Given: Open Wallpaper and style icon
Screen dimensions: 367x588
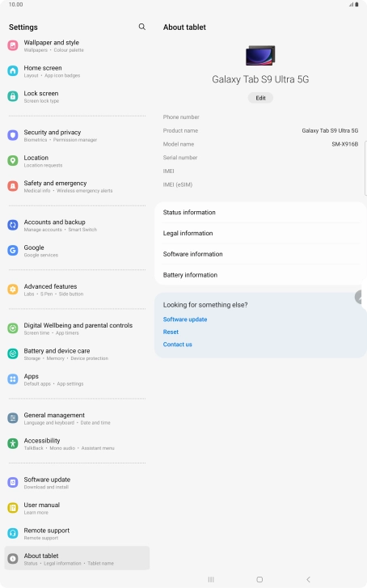Looking at the screenshot, I should click(x=13, y=46).
